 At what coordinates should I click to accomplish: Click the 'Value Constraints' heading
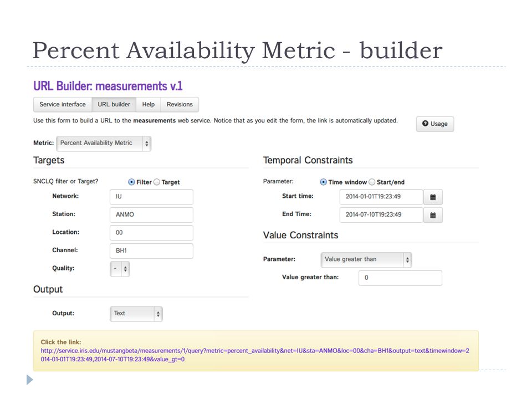click(300, 235)
